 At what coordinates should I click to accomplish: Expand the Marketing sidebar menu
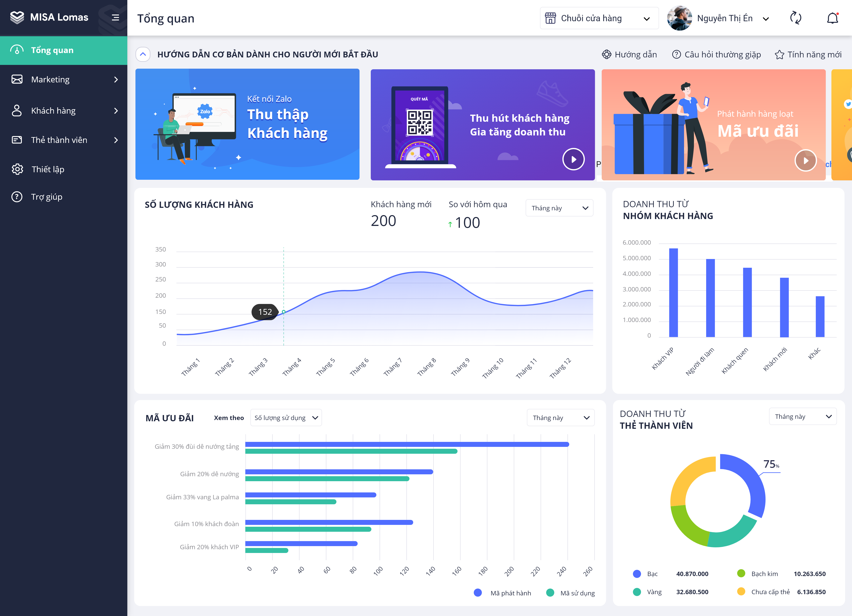coord(63,80)
